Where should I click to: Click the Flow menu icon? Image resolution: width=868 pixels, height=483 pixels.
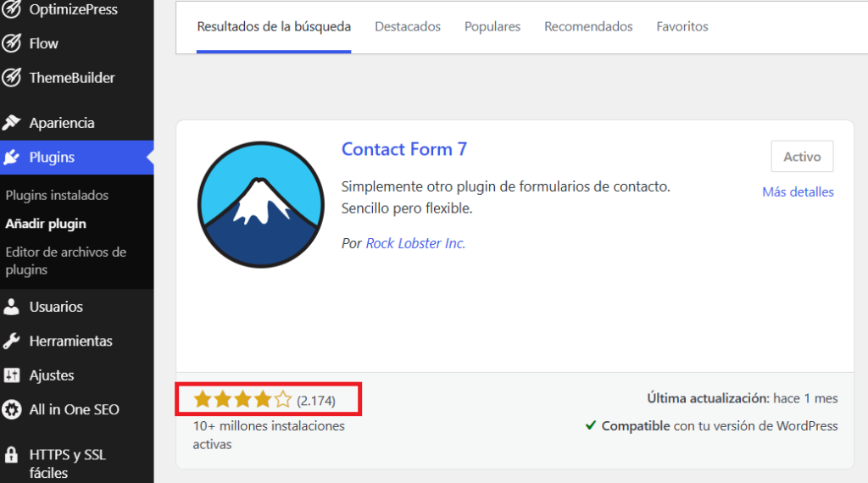click(11, 43)
